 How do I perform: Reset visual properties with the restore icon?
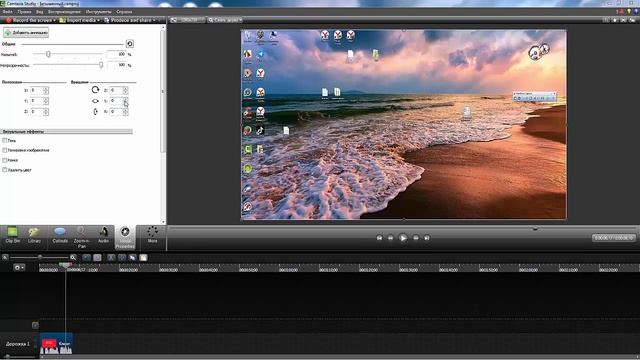point(130,44)
